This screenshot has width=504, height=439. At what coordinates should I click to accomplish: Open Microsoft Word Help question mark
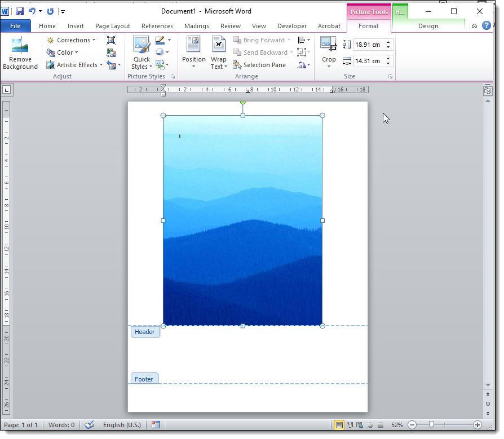486,26
